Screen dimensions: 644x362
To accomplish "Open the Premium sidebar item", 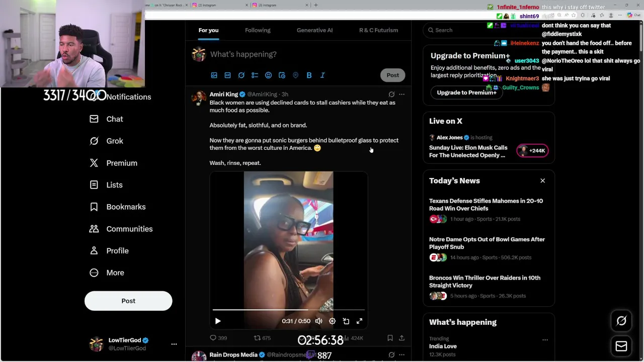I will tap(113, 163).
